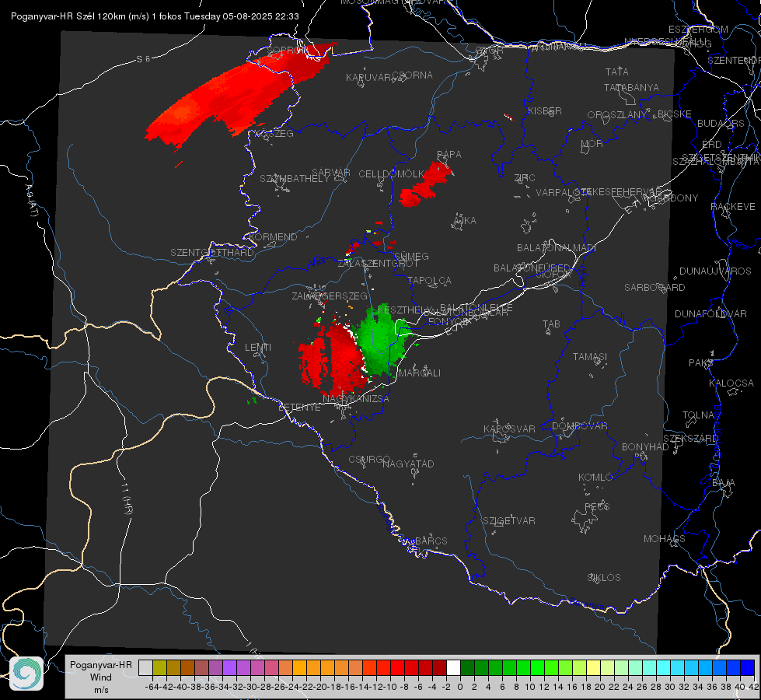761x700 pixels.
Task: Click the BICSKE city label
Action: 675,114
